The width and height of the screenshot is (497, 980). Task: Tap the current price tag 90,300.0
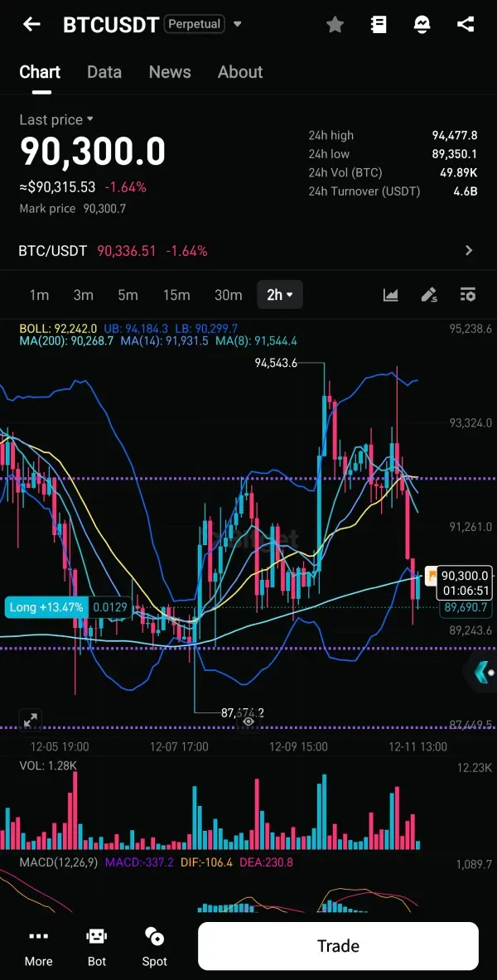click(x=464, y=576)
